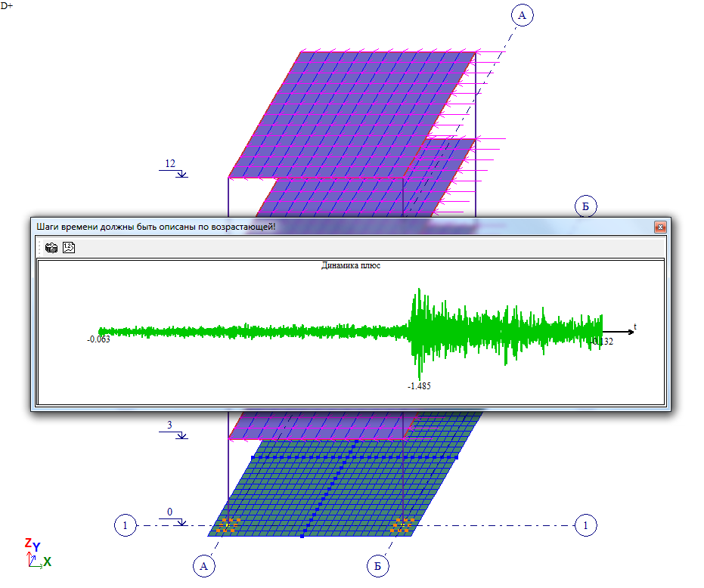Click the -0.063 starting value label
704x588 pixels.
coord(98,339)
